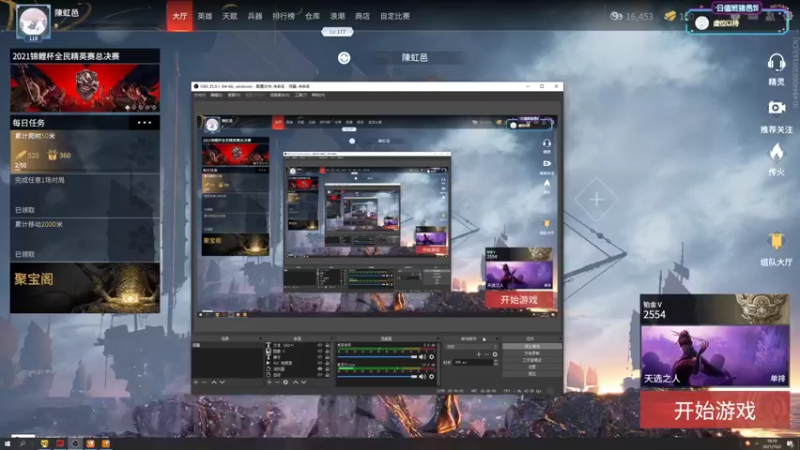800x450 pixels.
Task: Click the 推荐关注 camera icon
Action: click(x=776, y=108)
